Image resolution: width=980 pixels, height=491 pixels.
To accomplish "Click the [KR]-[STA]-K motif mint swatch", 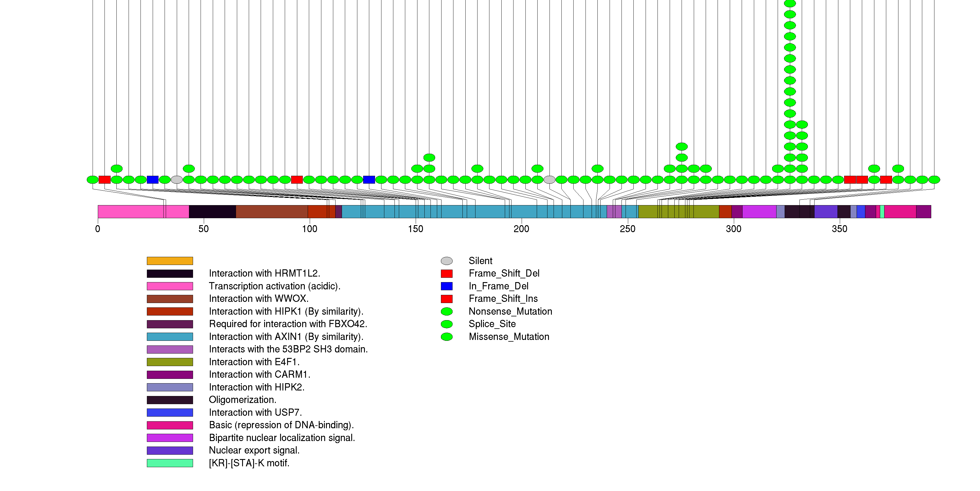I will pos(170,463).
